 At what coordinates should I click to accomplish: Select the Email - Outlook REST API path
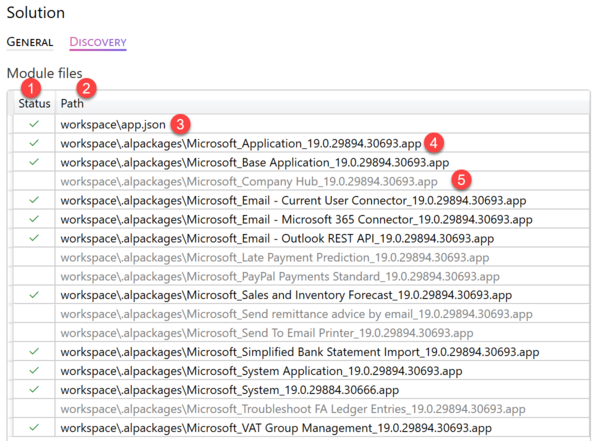tap(277, 238)
